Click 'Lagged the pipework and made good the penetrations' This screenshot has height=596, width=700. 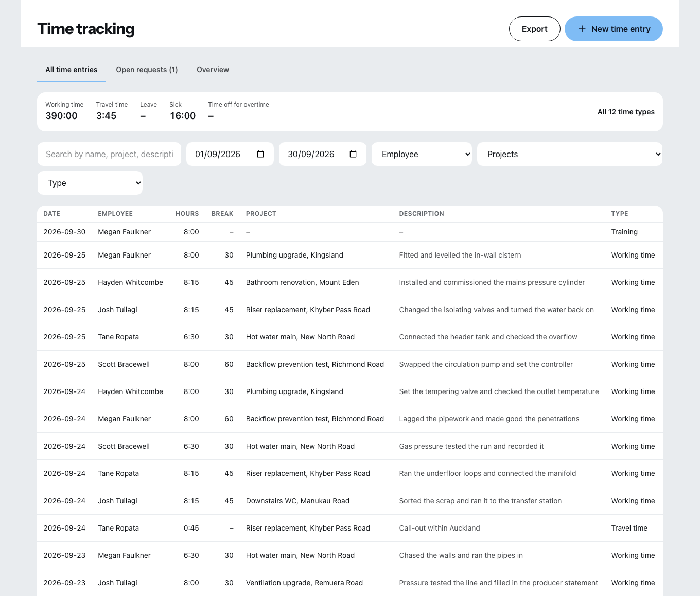point(489,419)
